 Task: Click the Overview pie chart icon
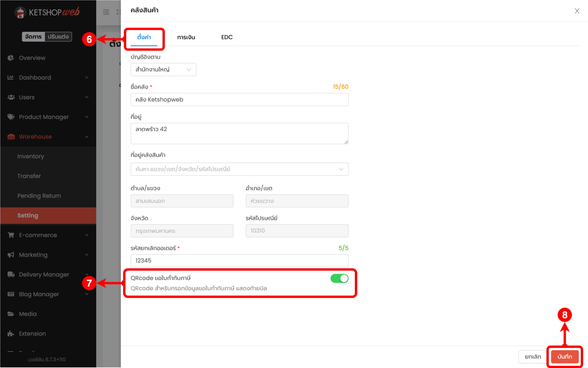[11, 58]
